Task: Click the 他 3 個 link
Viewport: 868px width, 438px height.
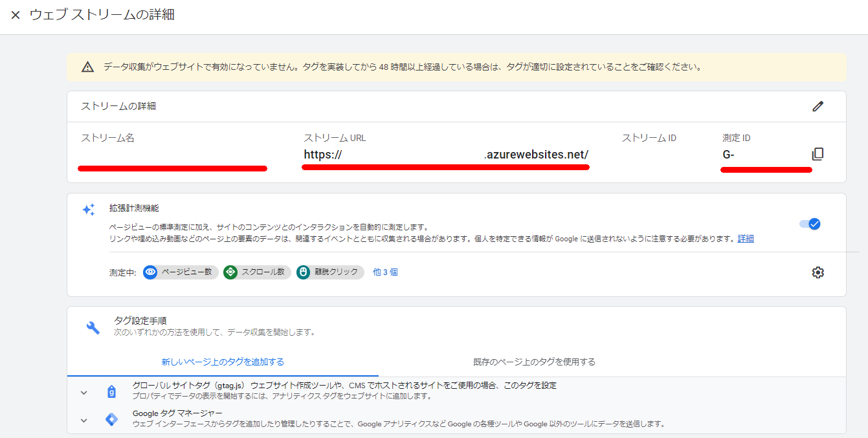Action: (x=385, y=272)
